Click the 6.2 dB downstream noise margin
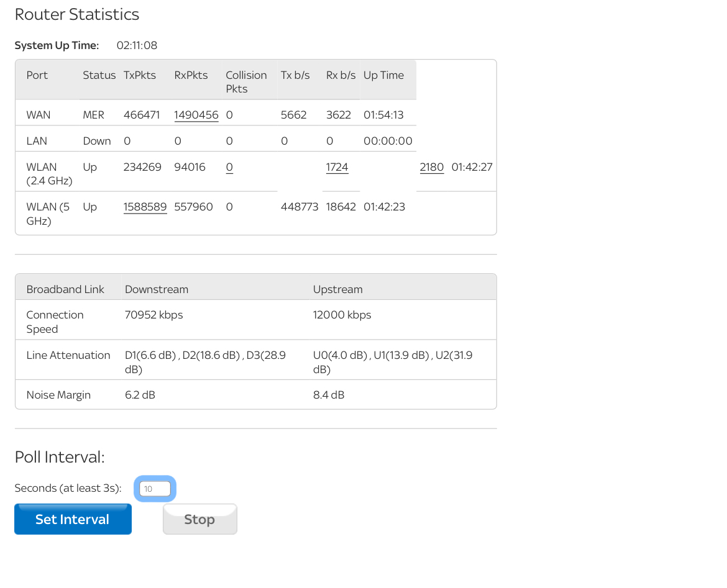Screen dimensions: 727x588 pyautogui.click(x=140, y=395)
